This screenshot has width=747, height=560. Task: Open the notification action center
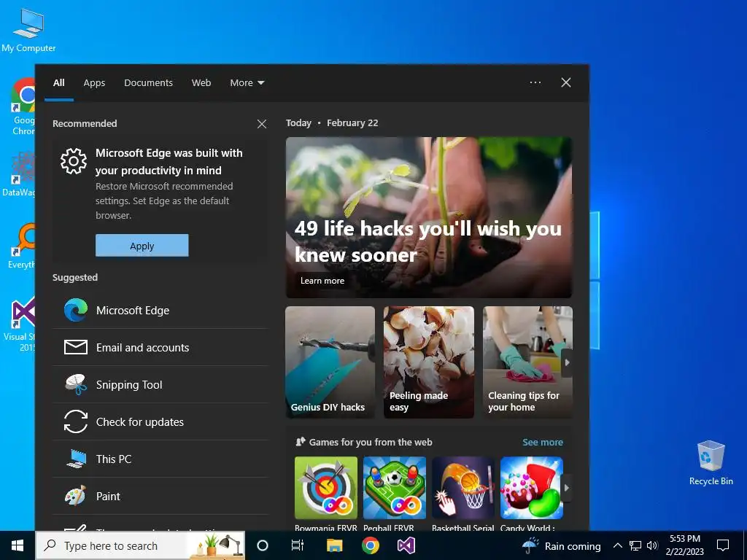click(723, 545)
